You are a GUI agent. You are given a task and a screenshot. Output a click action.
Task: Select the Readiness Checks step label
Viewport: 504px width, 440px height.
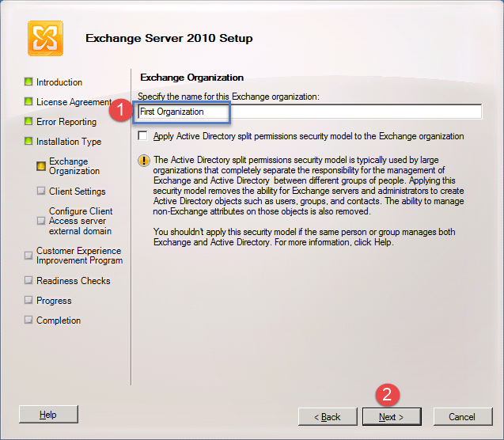[74, 281]
